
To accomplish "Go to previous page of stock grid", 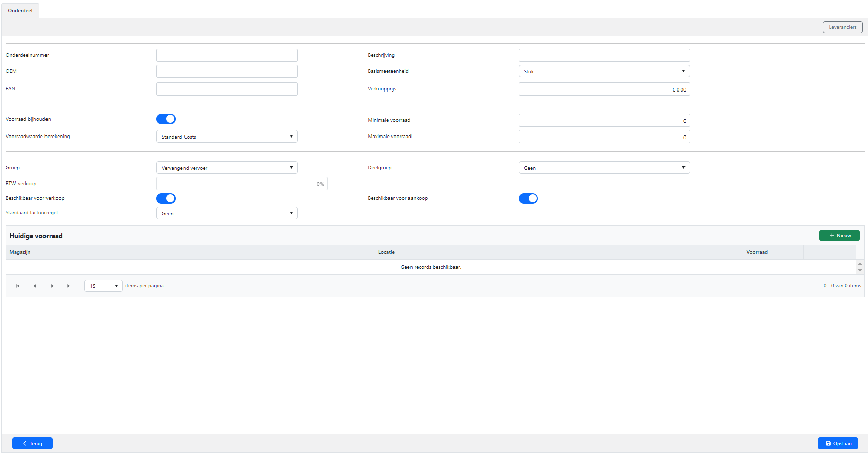I will tap(35, 286).
